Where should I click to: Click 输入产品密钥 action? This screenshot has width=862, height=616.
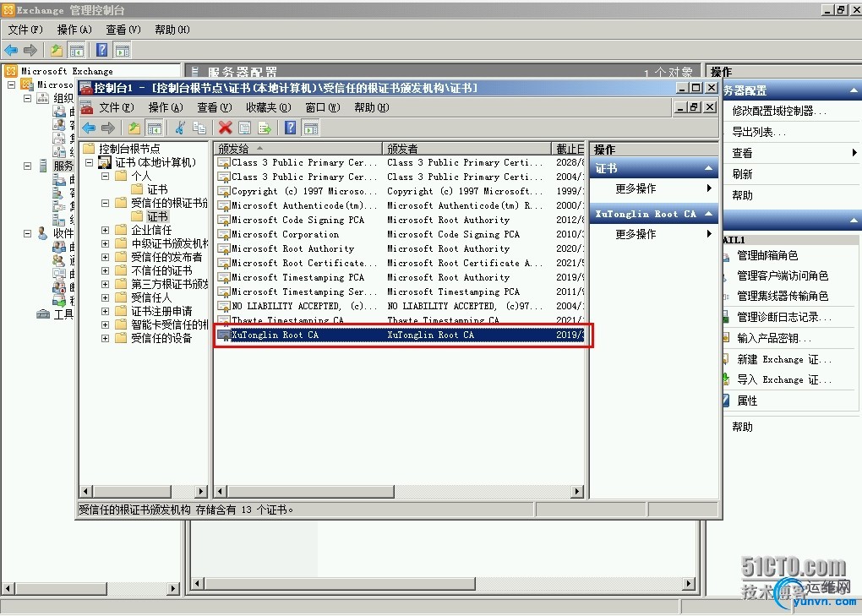774,339
